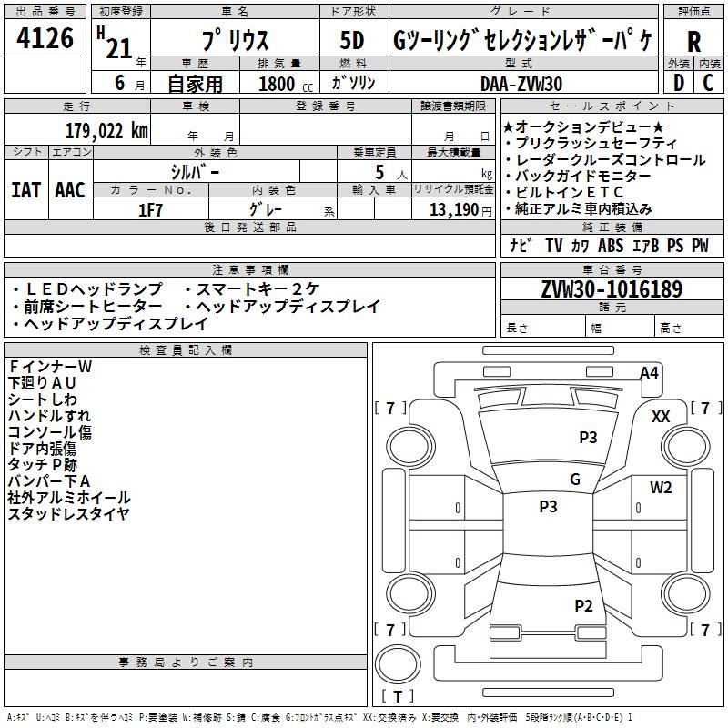Select LEDヘッドランプ note
This screenshot has height=728, width=728.
pyautogui.click(x=88, y=289)
